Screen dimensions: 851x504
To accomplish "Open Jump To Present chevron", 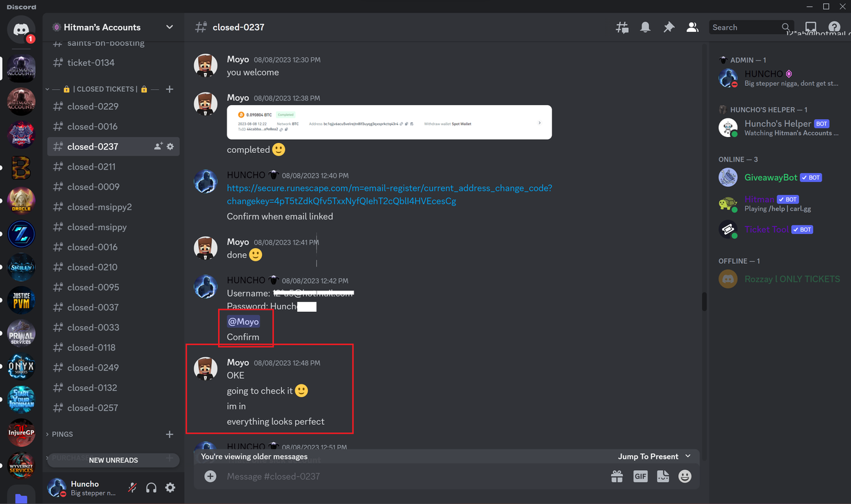I will coord(687,456).
